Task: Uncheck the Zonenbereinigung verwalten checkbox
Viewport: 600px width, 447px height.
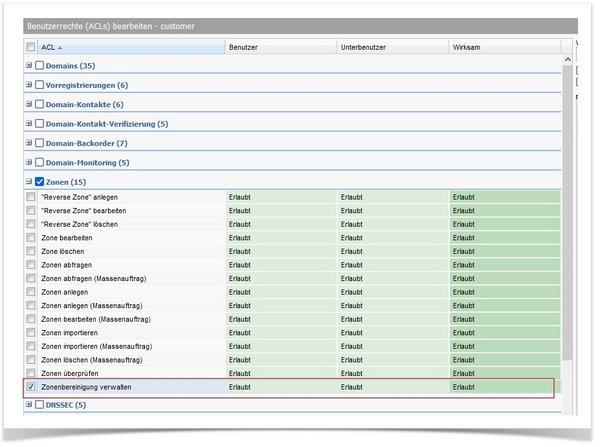Action: (31, 387)
